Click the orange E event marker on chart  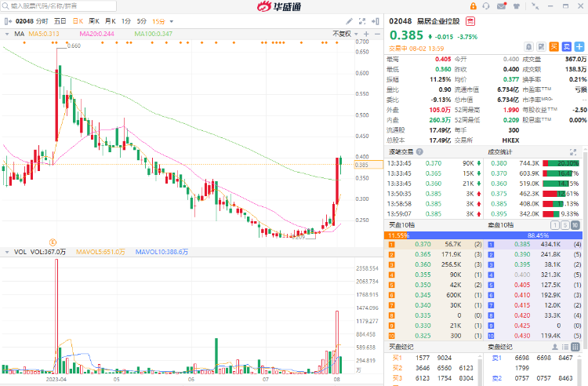tap(53, 242)
